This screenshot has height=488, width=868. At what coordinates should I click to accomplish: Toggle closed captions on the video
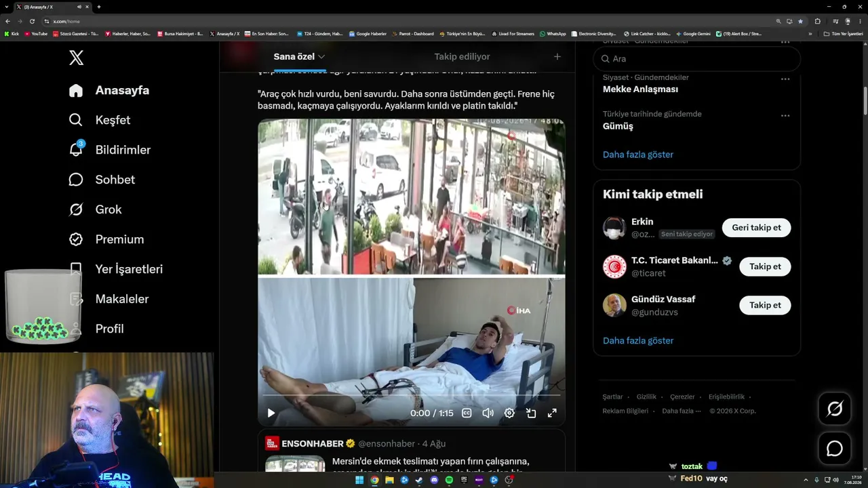pyautogui.click(x=467, y=413)
